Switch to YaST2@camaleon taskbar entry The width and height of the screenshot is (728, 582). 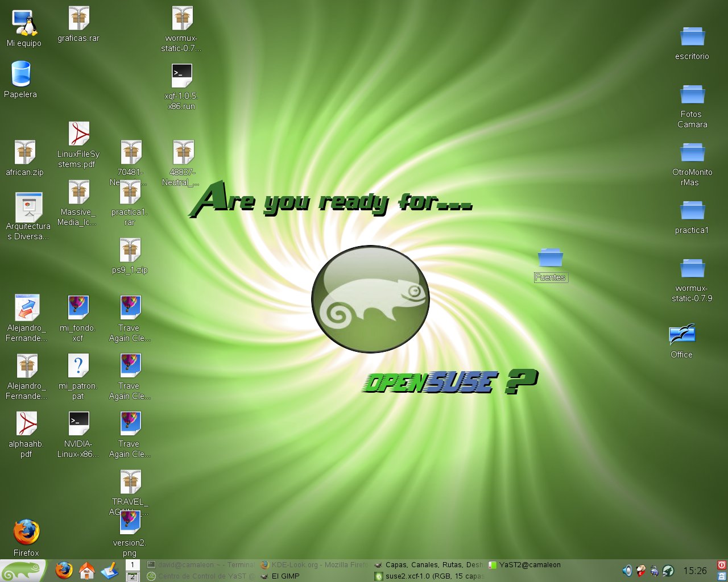pos(542,565)
